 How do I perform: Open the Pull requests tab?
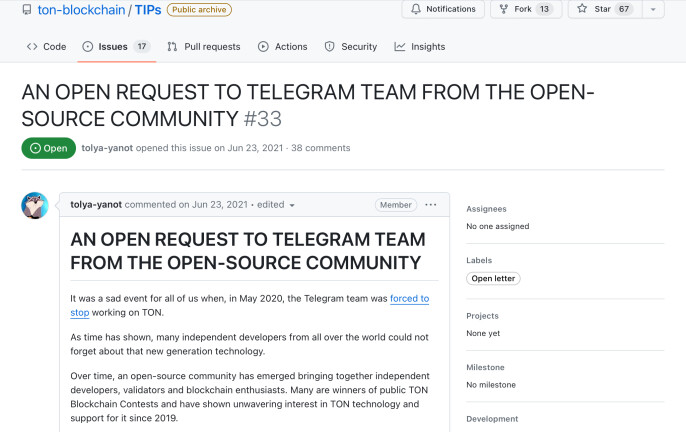coord(204,46)
